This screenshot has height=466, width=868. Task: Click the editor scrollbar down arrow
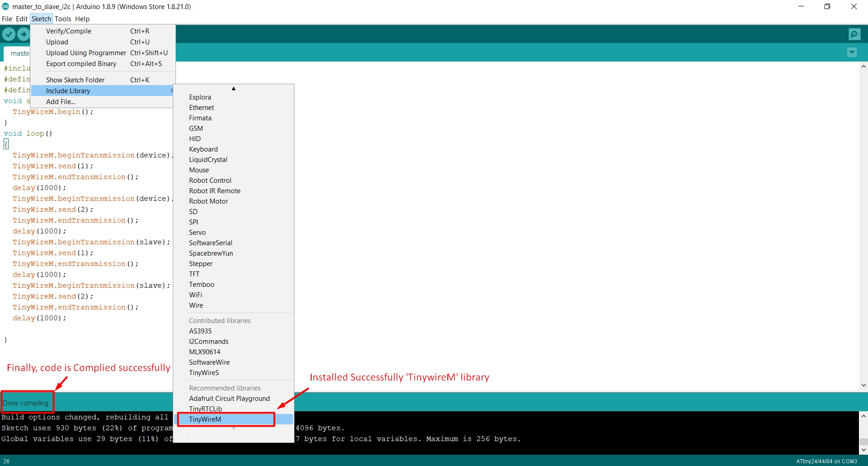pos(863,385)
